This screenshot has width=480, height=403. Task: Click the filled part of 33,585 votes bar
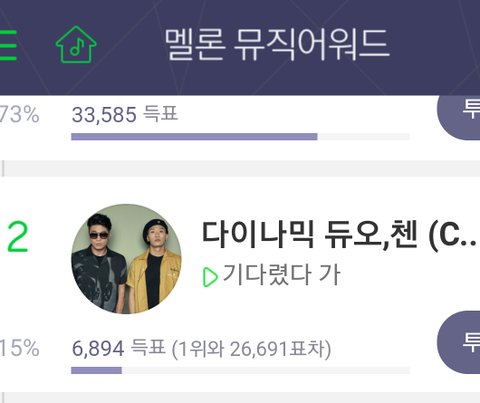(x=194, y=137)
